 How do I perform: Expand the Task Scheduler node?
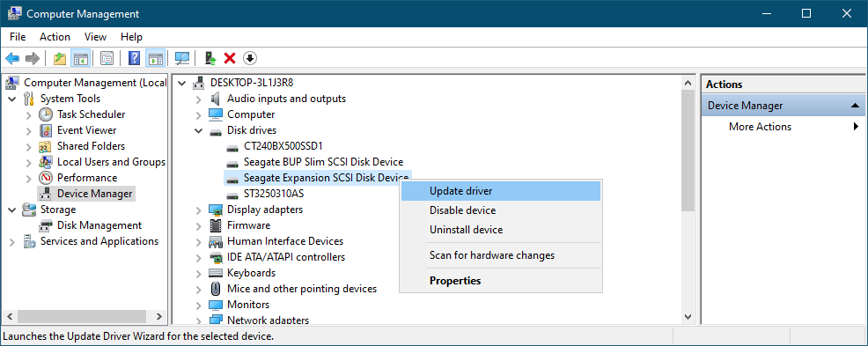29,114
